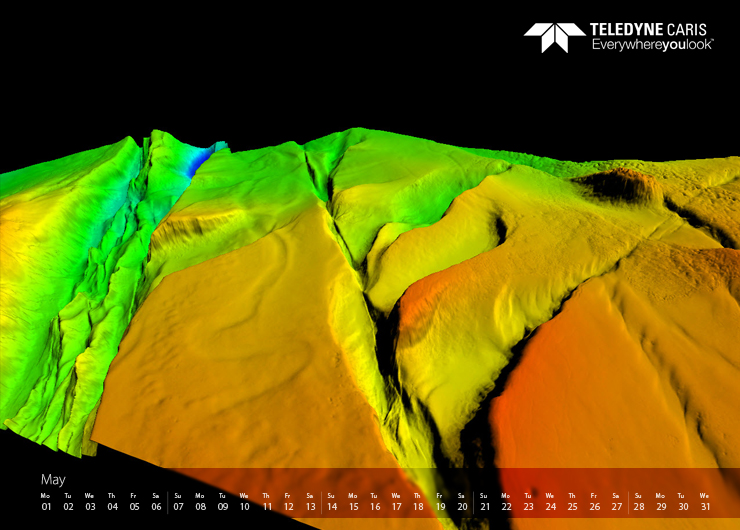Select date 24 in the calendar strip
The width and height of the screenshot is (740, 530).
550,507
